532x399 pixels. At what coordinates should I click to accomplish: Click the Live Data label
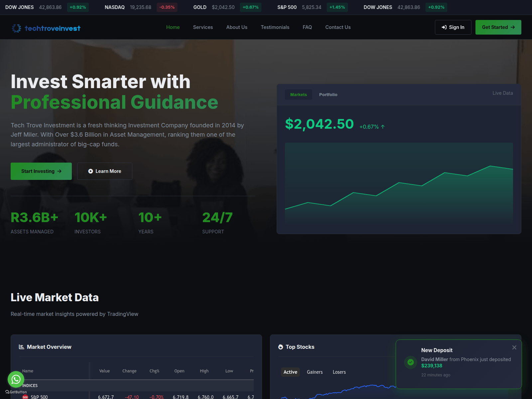(502, 93)
